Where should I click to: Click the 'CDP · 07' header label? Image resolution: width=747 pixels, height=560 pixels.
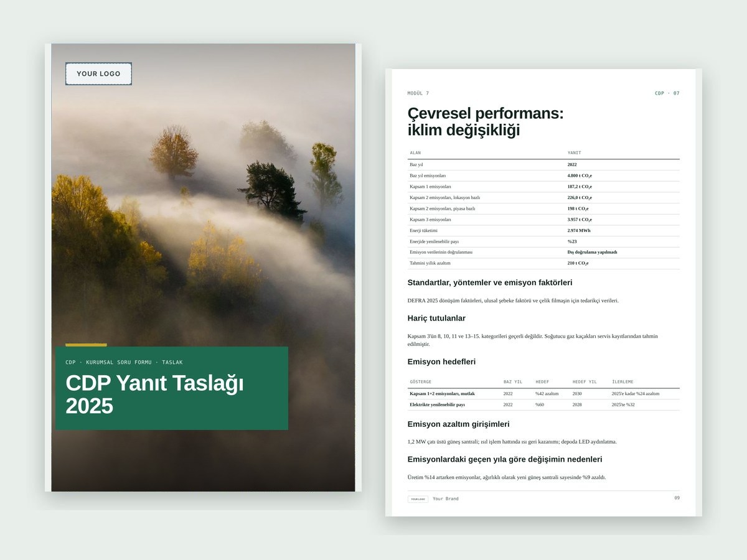pyautogui.click(x=667, y=93)
